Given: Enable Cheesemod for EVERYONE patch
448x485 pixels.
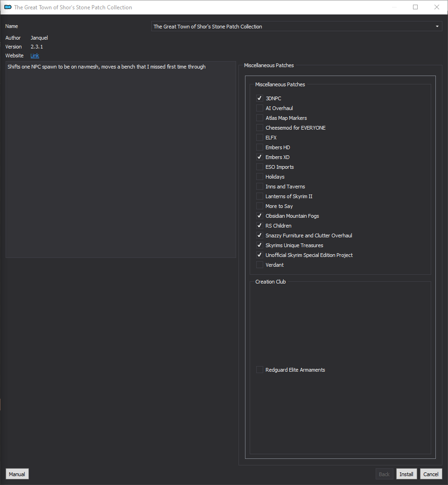Looking at the screenshot, I should [x=259, y=128].
